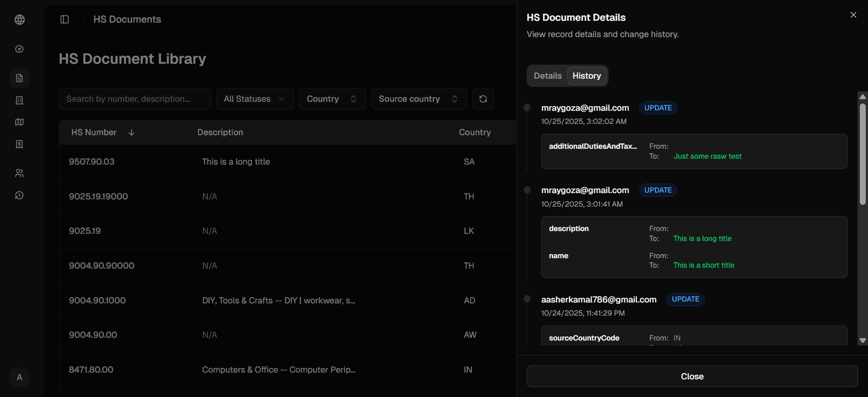Click the search by number input field

coord(135,99)
